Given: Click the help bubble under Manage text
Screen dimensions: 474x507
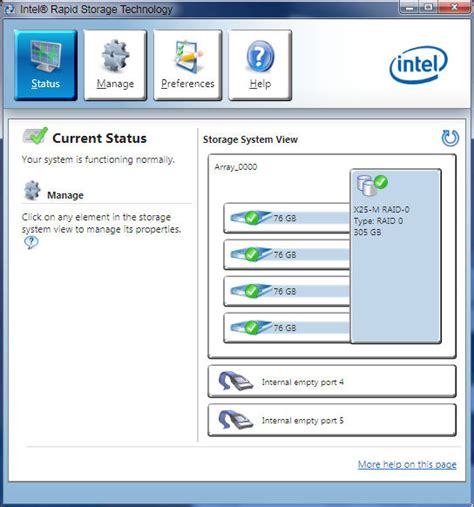Looking at the screenshot, I should (31, 242).
